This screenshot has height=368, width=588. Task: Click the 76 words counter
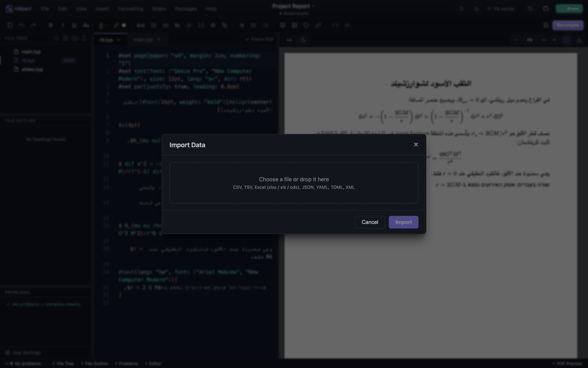pyautogui.click(x=501, y=9)
